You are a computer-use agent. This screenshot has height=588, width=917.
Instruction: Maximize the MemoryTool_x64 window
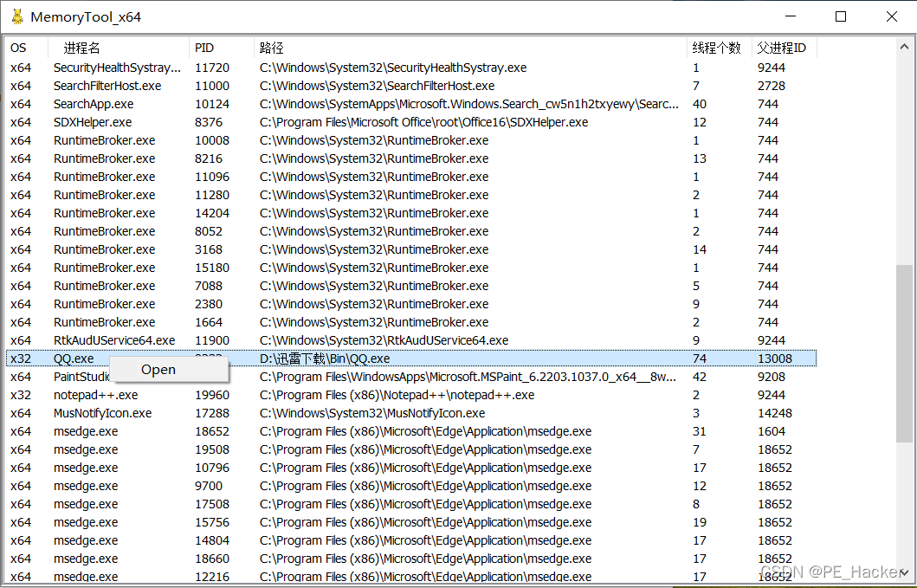coord(841,16)
